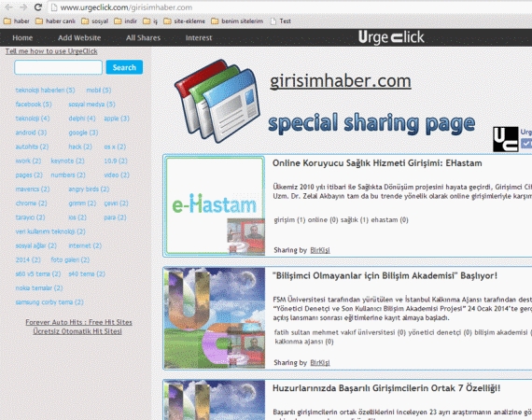Click the newspaper pages site icon

[x=217, y=101]
